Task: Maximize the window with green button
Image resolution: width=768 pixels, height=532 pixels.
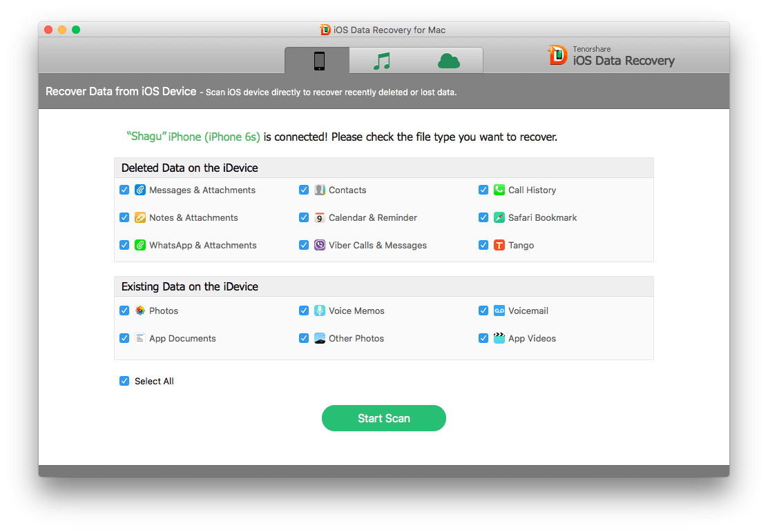Action: click(x=76, y=30)
